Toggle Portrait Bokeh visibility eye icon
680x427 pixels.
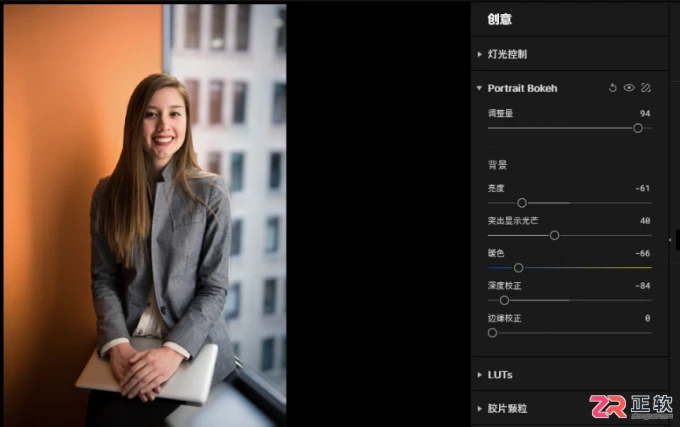[629, 88]
